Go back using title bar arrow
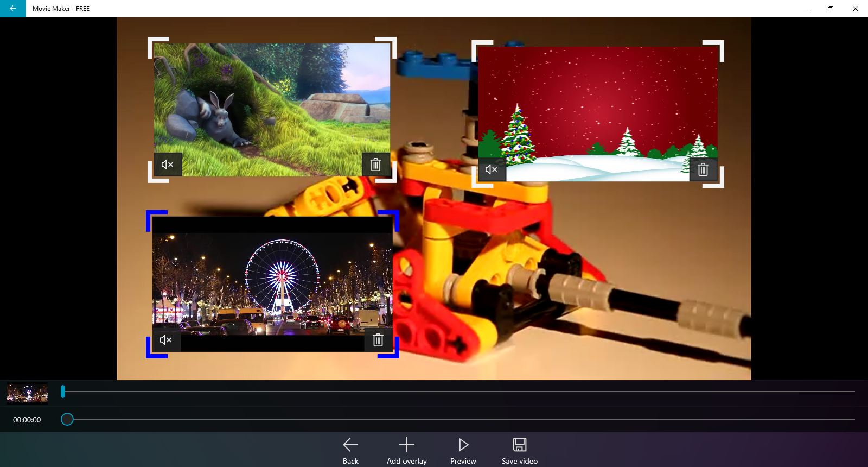 point(13,9)
